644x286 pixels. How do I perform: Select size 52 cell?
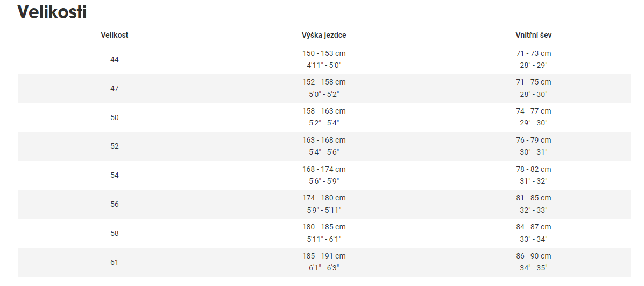pos(115,146)
